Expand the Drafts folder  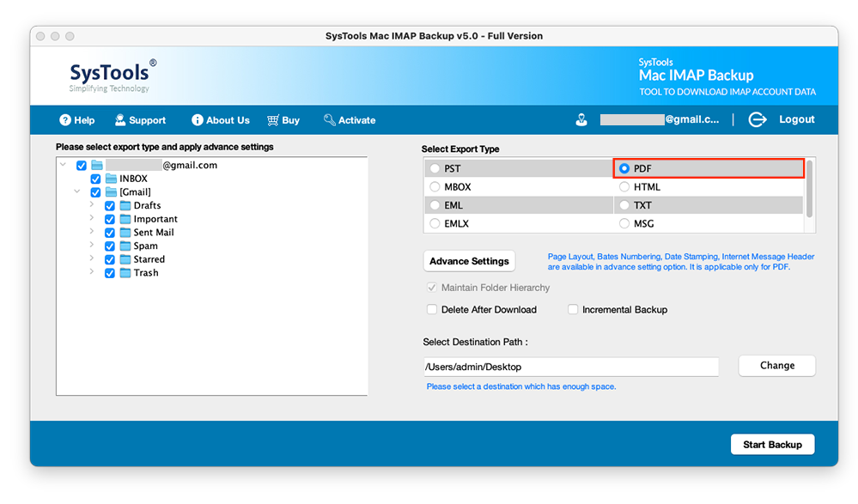click(x=92, y=204)
